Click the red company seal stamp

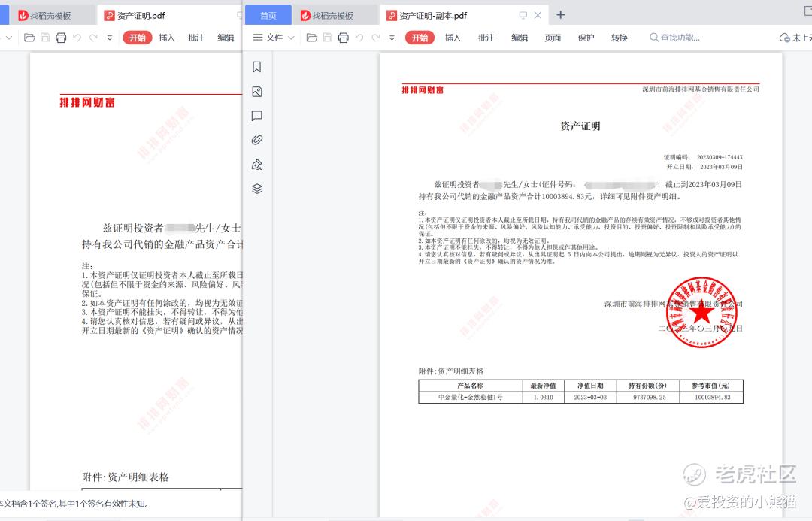[x=701, y=312]
